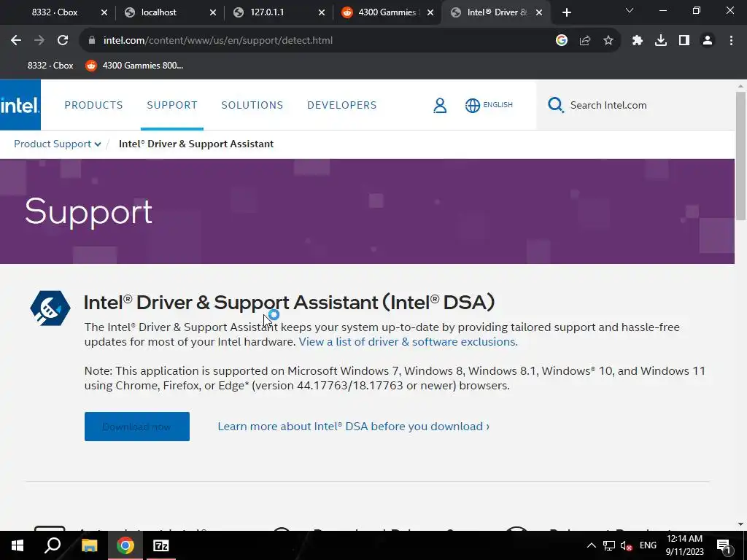The height and width of the screenshot is (560, 747).
Task: Show hidden system tray icons
Action: tap(591, 545)
